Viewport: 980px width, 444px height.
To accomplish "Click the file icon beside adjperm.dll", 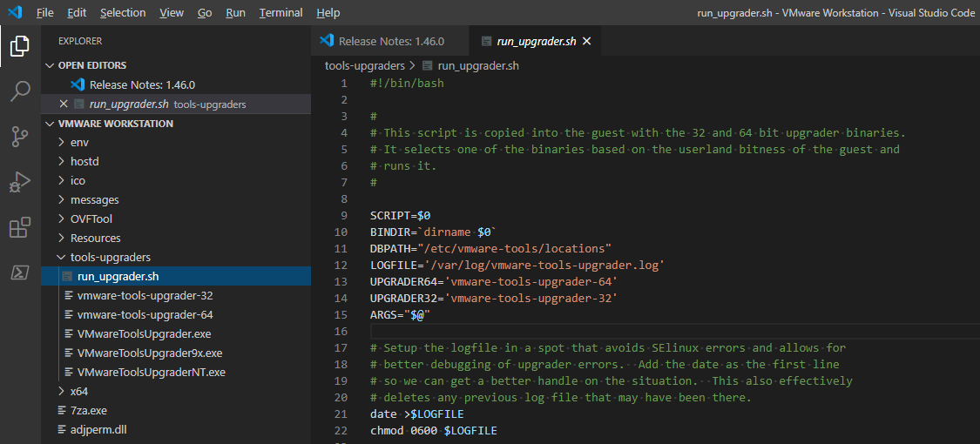I will (x=62, y=430).
